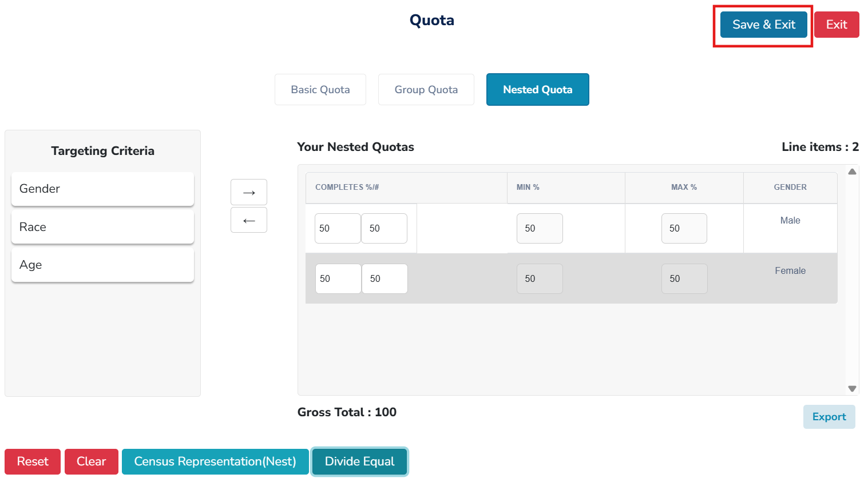Click the right arrow to add criteria

[x=249, y=192]
